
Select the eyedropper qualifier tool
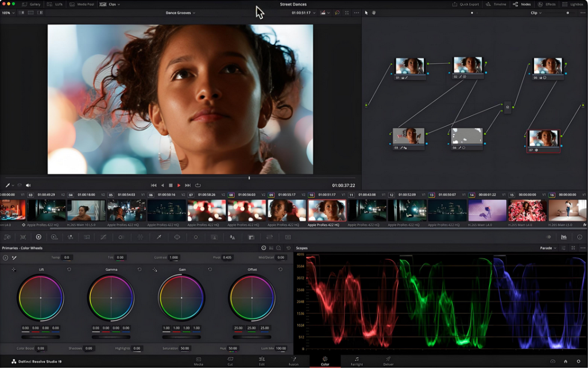159,237
